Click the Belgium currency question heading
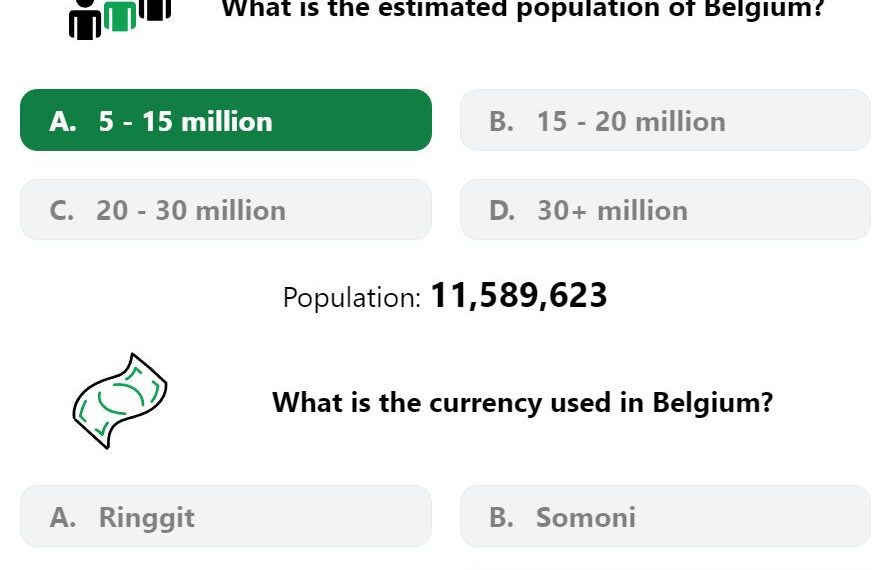The height and width of the screenshot is (570, 890). [523, 403]
